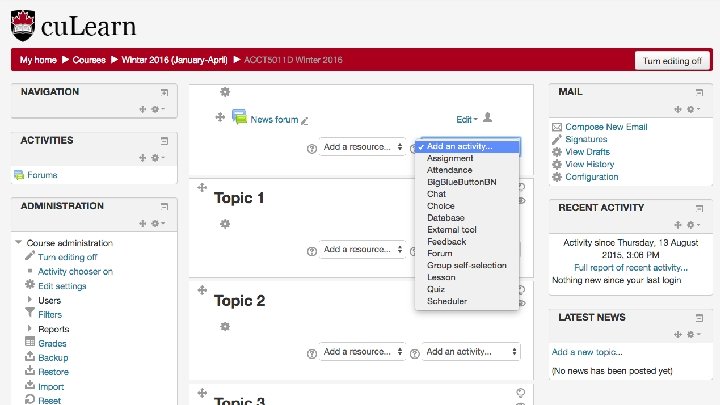The height and width of the screenshot is (405, 720).
Task: Open the Add a resource dropdown in Topic 1
Action: (x=362, y=249)
